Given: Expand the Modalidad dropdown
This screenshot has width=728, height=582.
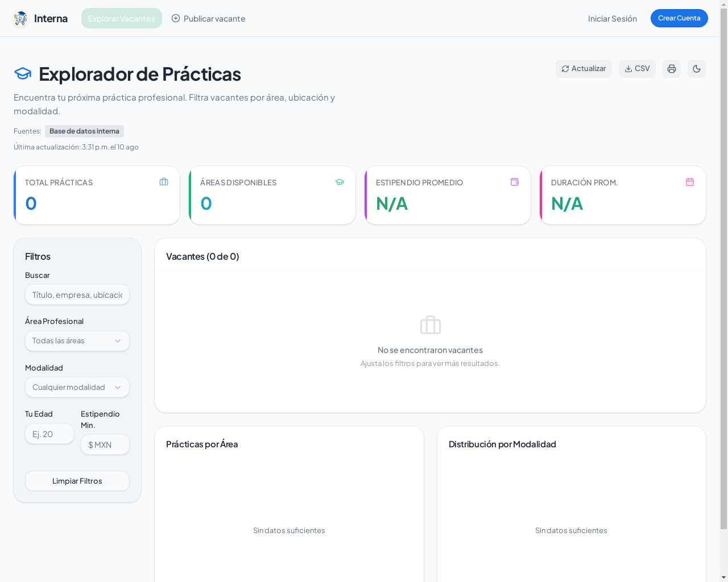Looking at the screenshot, I should pyautogui.click(x=77, y=388).
